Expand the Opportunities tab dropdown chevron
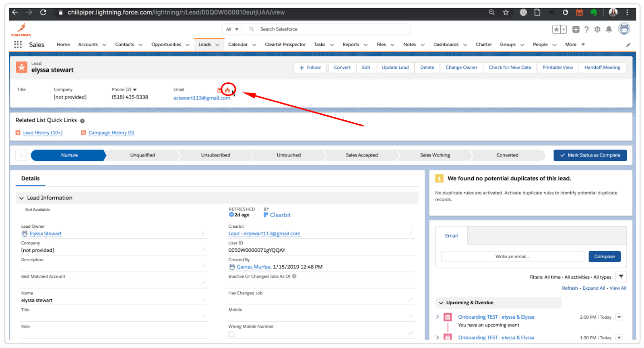Screen dimensions: 644x348 tap(188, 45)
